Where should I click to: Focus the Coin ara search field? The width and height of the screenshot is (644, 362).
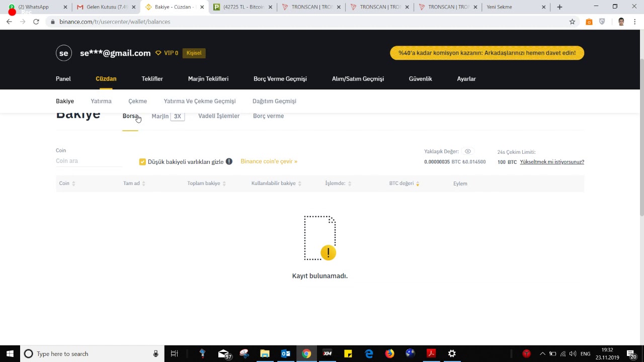89,161
